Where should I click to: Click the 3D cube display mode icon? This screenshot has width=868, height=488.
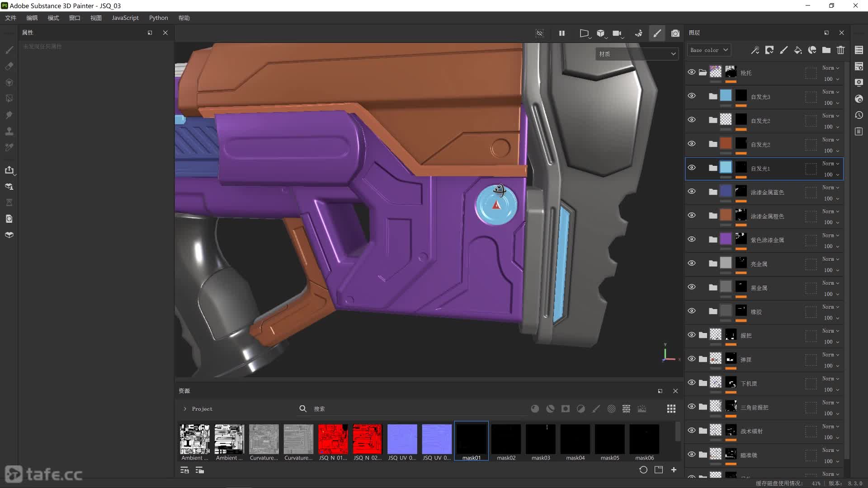tap(601, 33)
